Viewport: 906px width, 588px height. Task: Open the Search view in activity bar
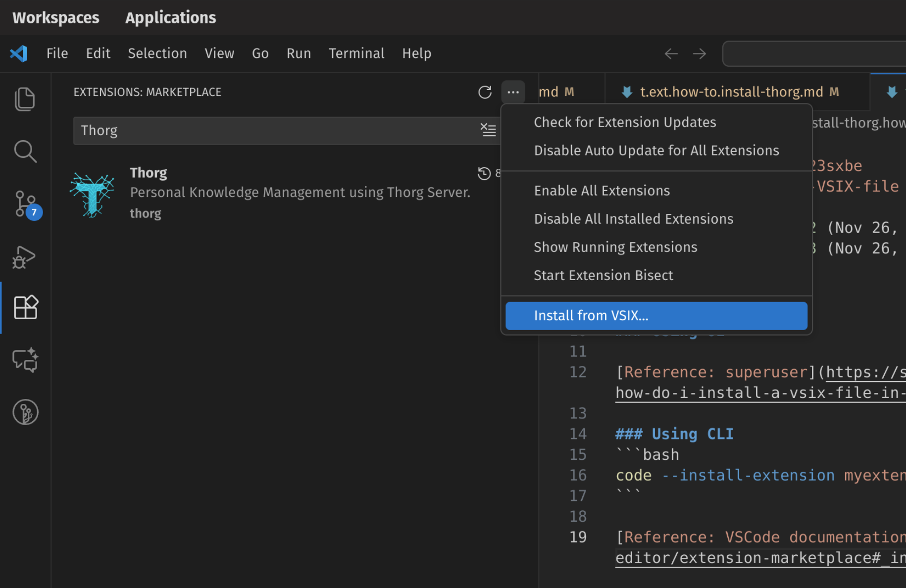pos(25,151)
